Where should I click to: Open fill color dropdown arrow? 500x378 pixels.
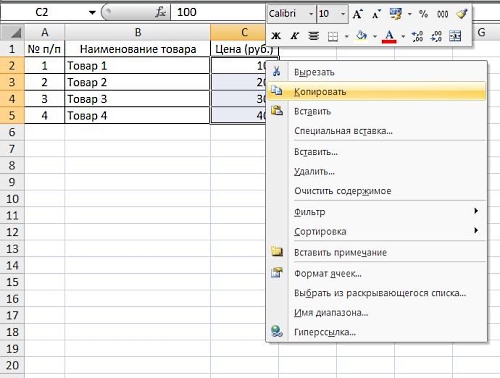[x=375, y=36]
